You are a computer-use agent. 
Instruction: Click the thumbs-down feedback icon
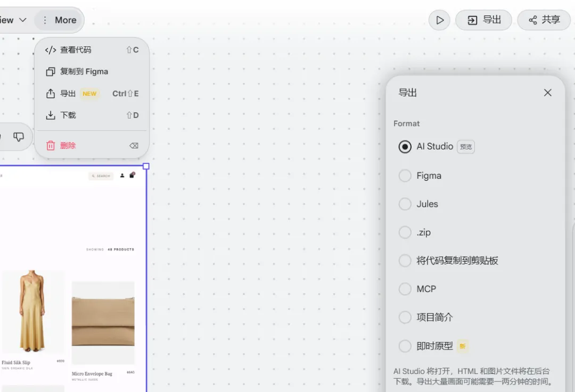(x=19, y=137)
